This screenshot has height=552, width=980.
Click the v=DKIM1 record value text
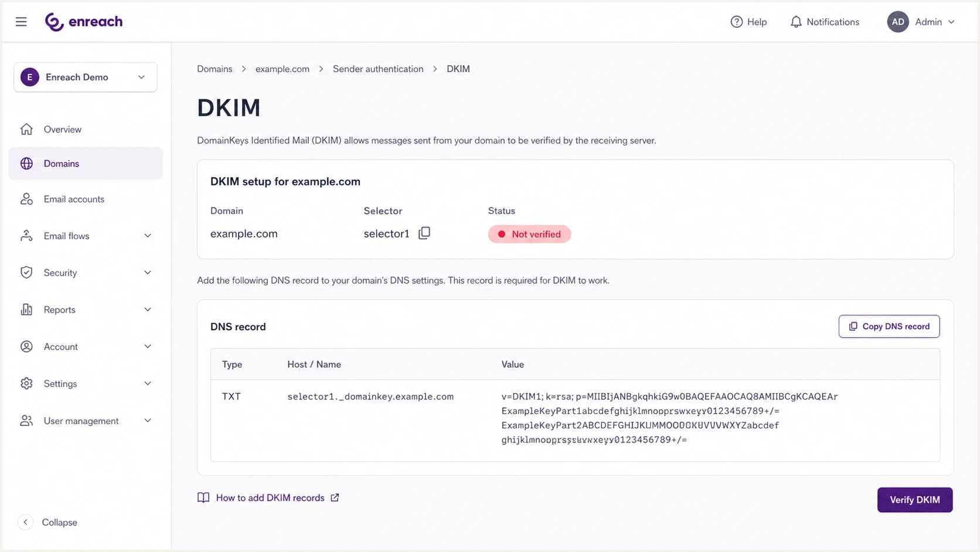click(669, 418)
